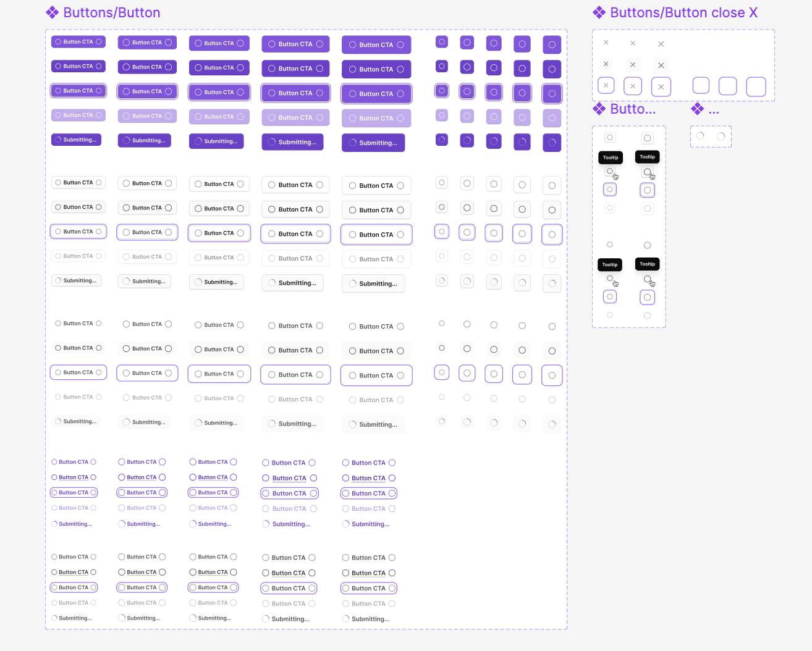The image size is (812, 651).
Task: Click the largest underlined purple "Button CTA" link
Action: click(x=368, y=478)
